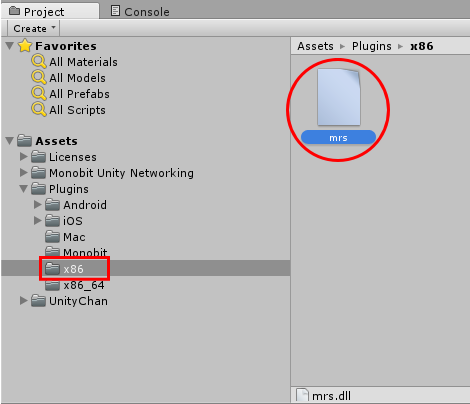Open the All Materials saved search
This screenshot has width=470, height=404.
click(75, 62)
